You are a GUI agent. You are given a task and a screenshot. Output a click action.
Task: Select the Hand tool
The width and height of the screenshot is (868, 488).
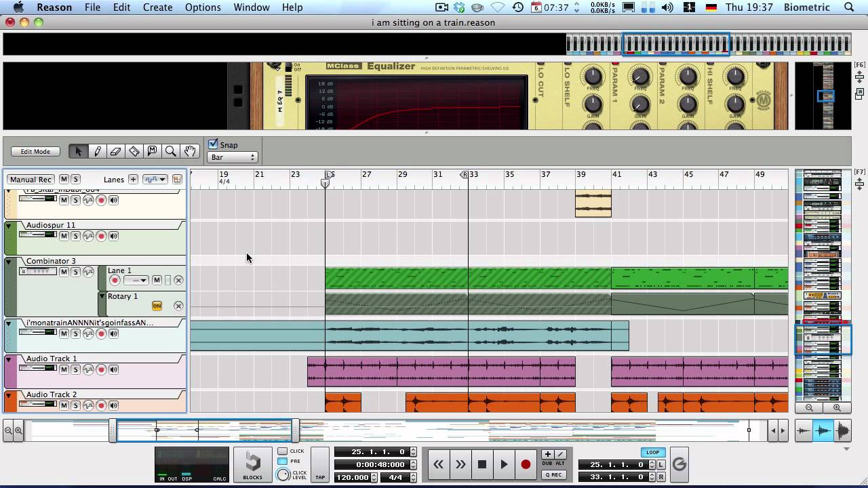(190, 151)
